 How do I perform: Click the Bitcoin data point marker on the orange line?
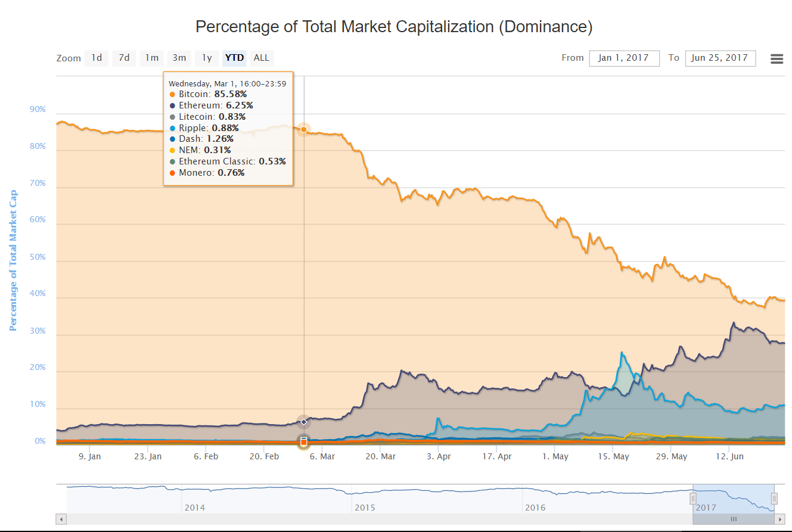pyautogui.click(x=303, y=129)
